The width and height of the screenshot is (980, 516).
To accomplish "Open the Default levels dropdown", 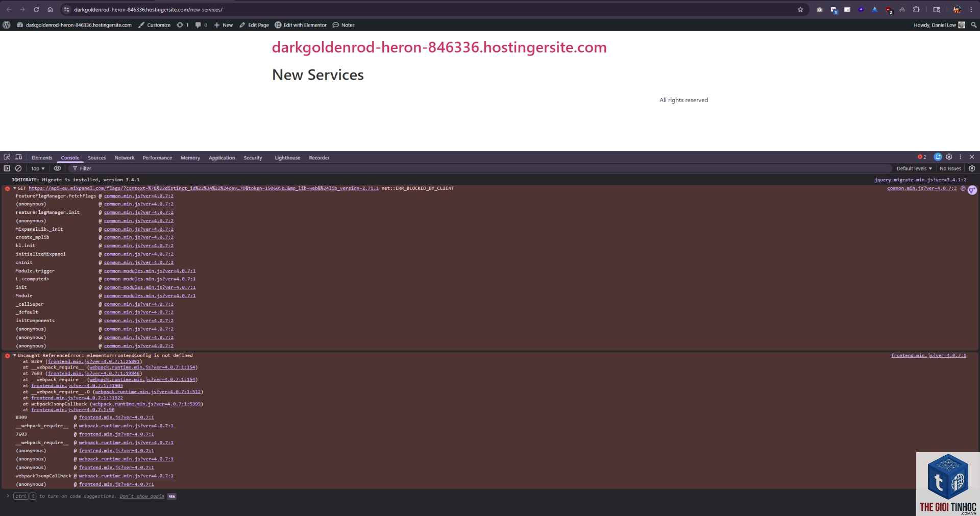I will (914, 168).
